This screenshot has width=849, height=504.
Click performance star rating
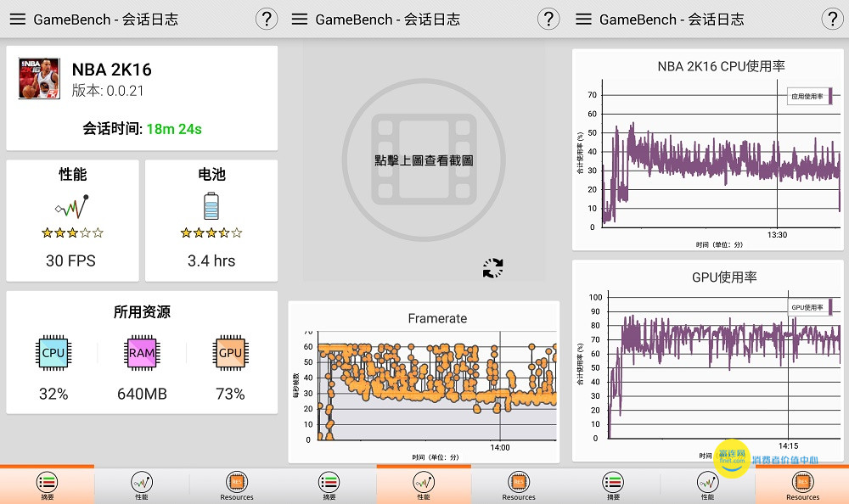point(72,232)
